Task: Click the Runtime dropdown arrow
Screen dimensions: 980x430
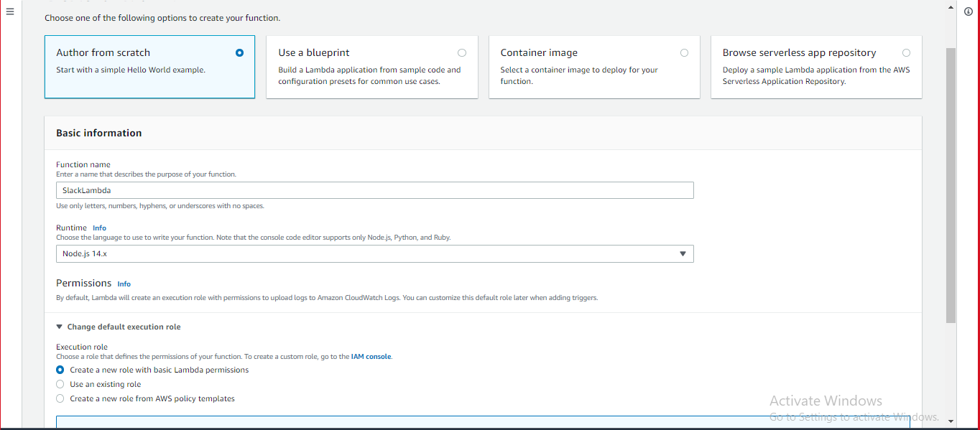Action: (683, 253)
